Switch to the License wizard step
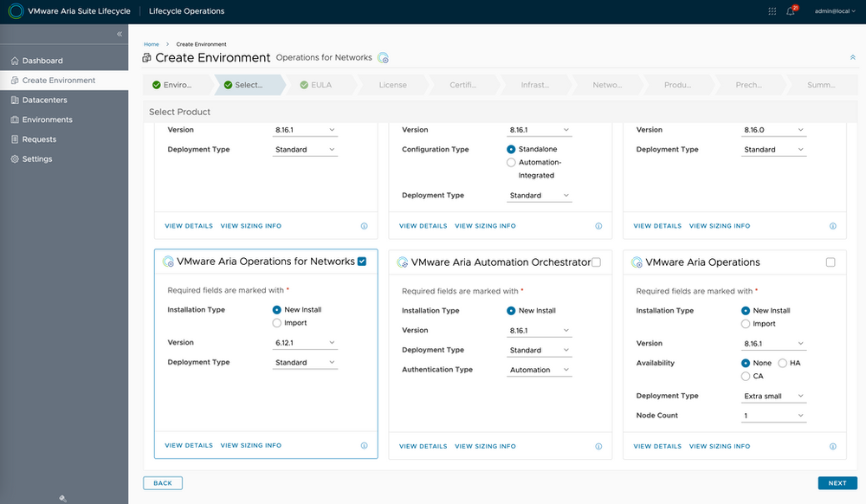Image resolution: width=866 pixels, height=504 pixels. click(392, 85)
